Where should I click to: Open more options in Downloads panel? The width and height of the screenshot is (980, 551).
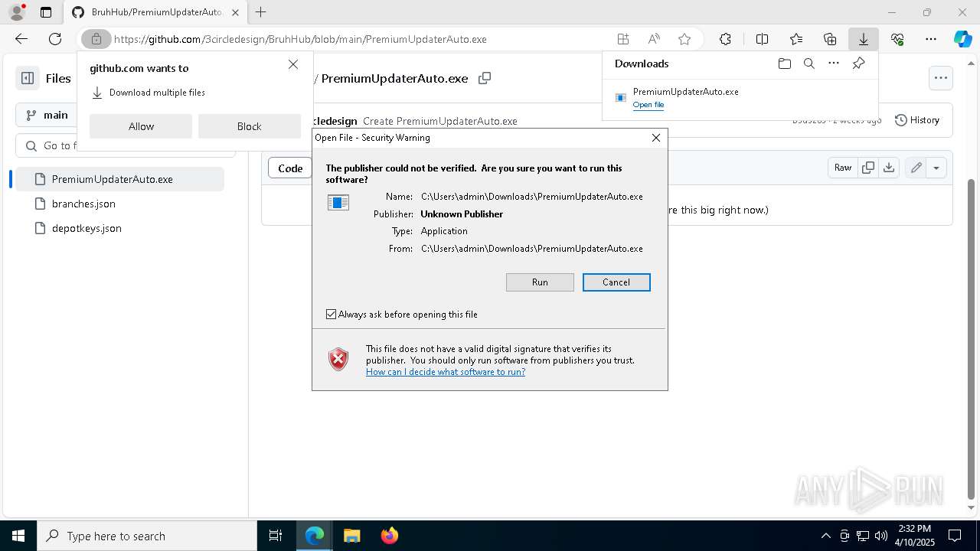[834, 64]
